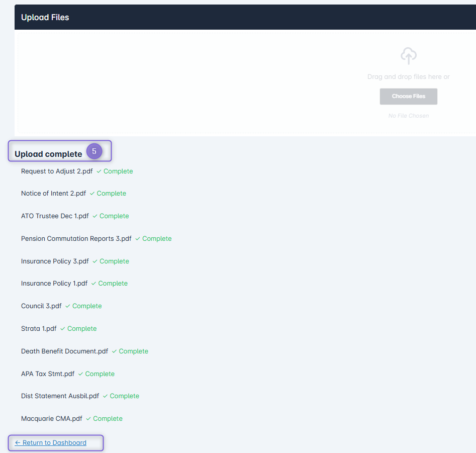
Task: Open the Return to Dashboard link
Action: 51,442
